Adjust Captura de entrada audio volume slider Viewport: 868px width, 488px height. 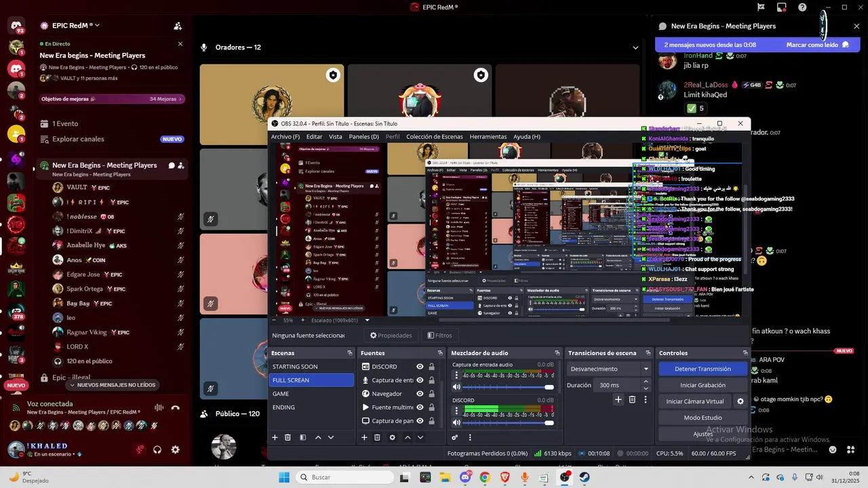(509, 387)
